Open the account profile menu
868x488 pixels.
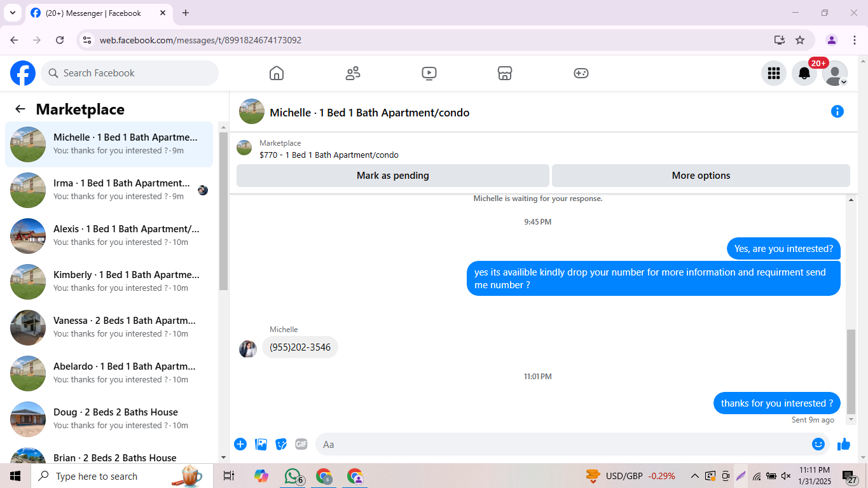click(x=835, y=73)
